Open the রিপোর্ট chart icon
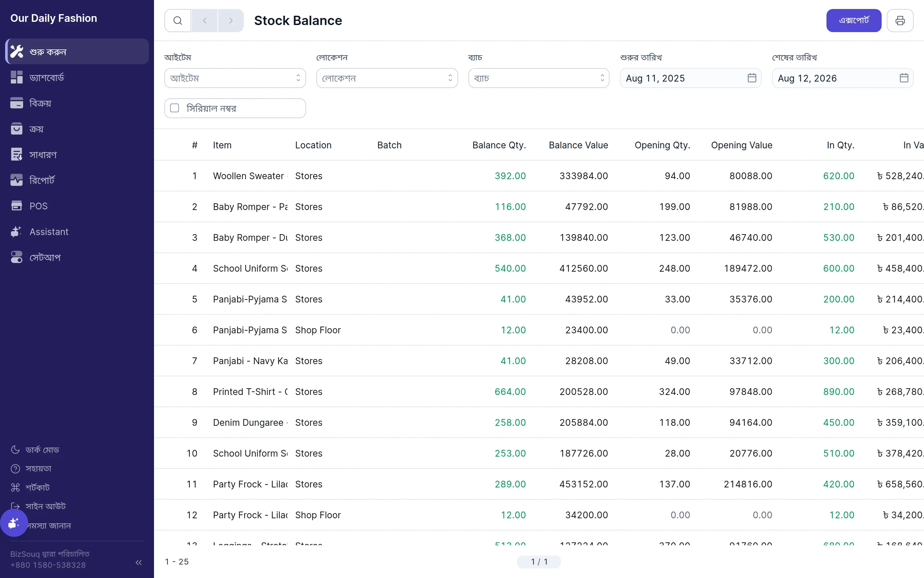The image size is (924, 578). 16,180
